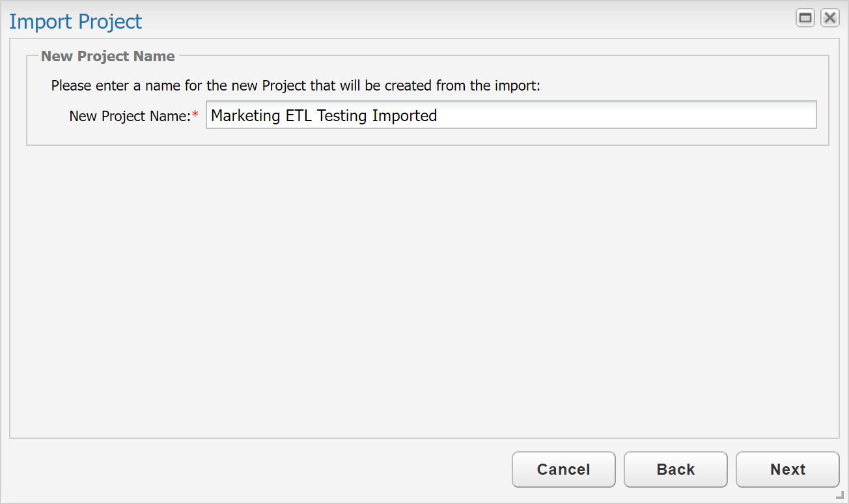Click the resize grip in dialog corner
Viewport: 849px width, 504px height.
[x=840, y=495]
